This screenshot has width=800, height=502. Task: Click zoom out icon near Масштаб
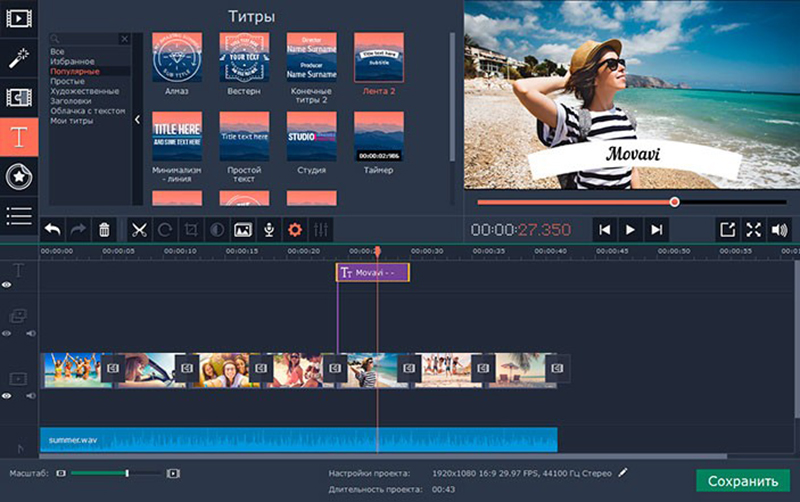pyautogui.click(x=61, y=473)
